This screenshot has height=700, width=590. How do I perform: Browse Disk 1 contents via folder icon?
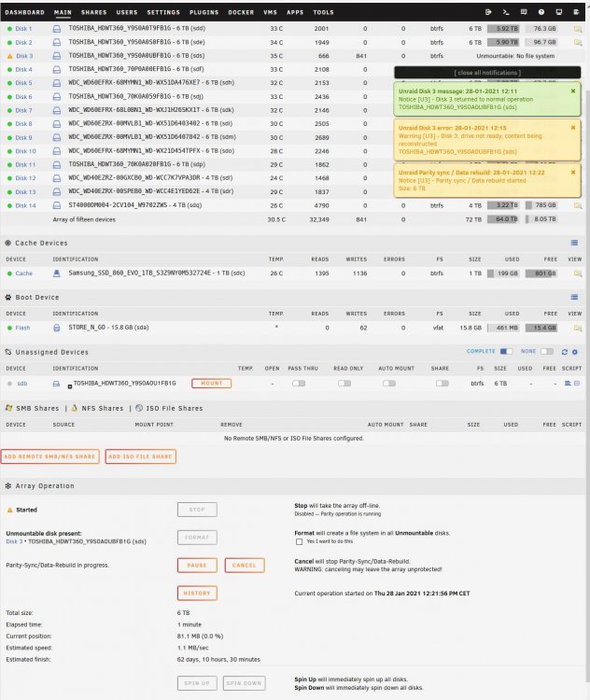pyautogui.click(x=578, y=29)
